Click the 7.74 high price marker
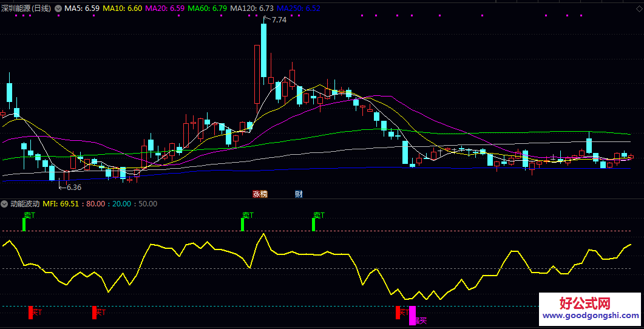 tap(279, 20)
